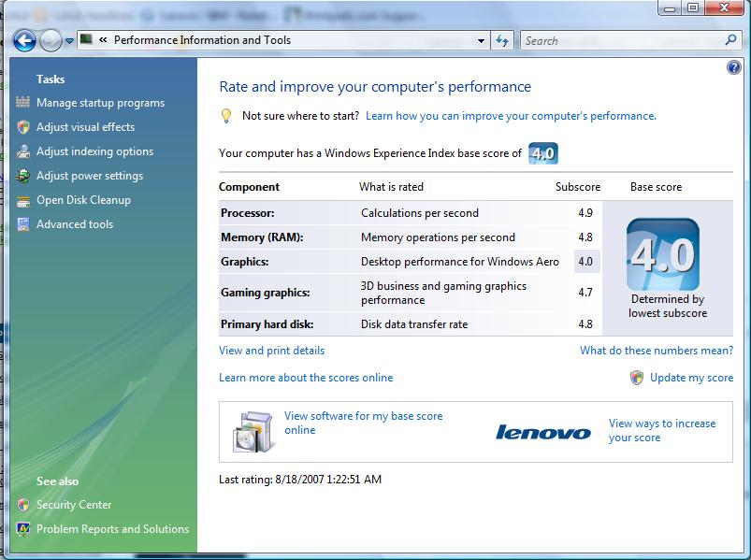Open View and print details
This screenshot has width=751, height=560.
271,351
